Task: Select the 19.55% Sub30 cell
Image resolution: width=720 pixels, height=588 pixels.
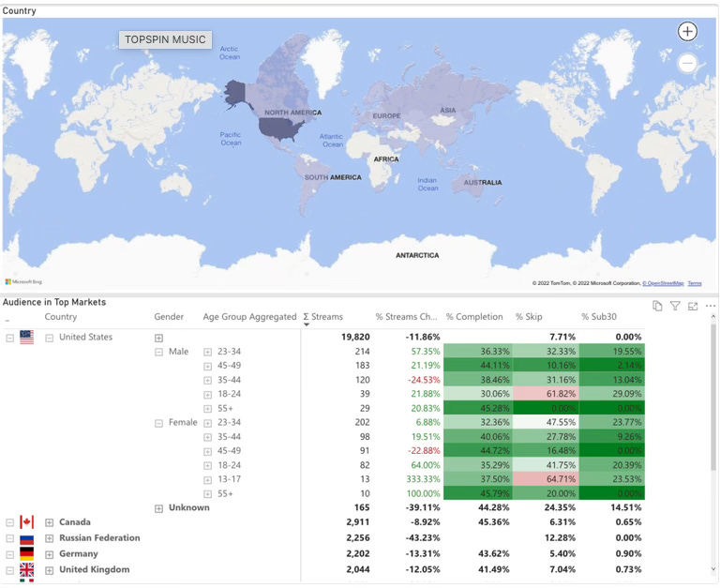Action: [611, 352]
